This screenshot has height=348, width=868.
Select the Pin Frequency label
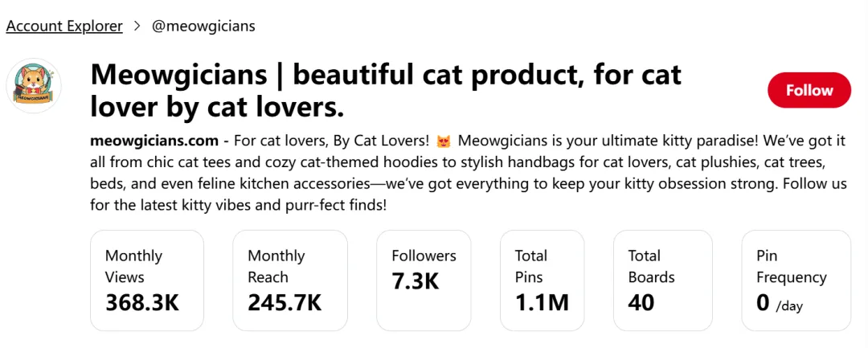click(x=791, y=266)
